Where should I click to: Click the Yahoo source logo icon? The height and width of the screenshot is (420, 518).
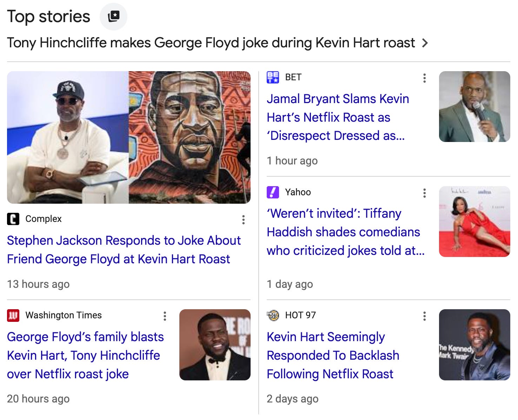273,192
